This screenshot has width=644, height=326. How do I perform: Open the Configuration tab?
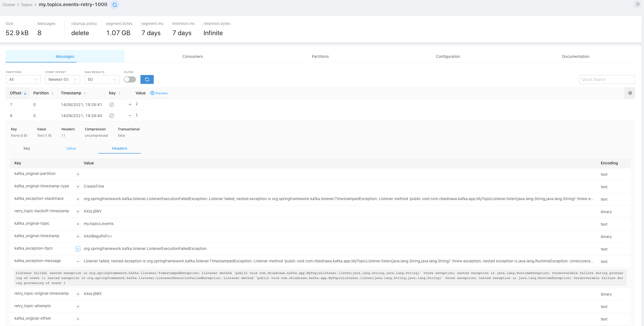(x=448, y=56)
